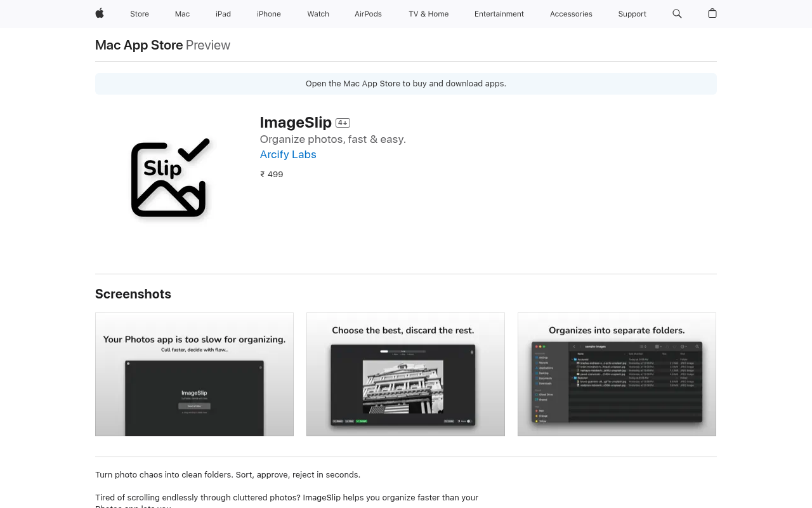Click the 4+ age rating badge
The image size is (812, 508).
click(x=343, y=123)
